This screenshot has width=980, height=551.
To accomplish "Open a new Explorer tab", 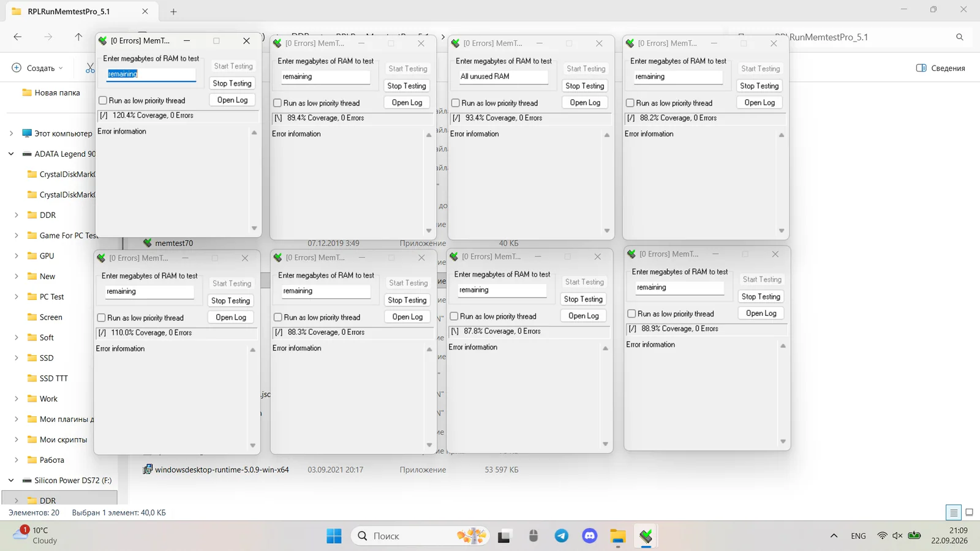I will (173, 12).
